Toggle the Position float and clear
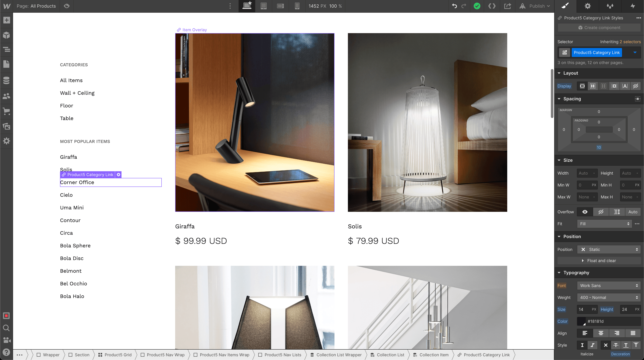This screenshot has width=644, height=360. [599, 261]
